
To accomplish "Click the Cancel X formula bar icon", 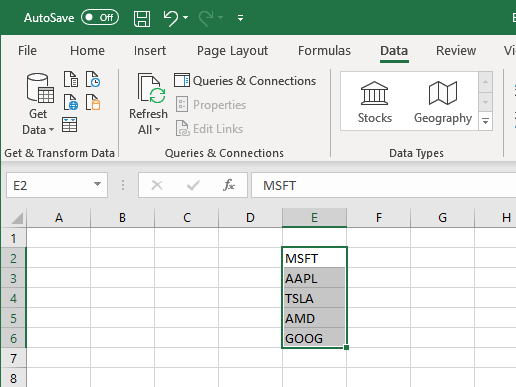I will pyautogui.click(x=157, y=185).
